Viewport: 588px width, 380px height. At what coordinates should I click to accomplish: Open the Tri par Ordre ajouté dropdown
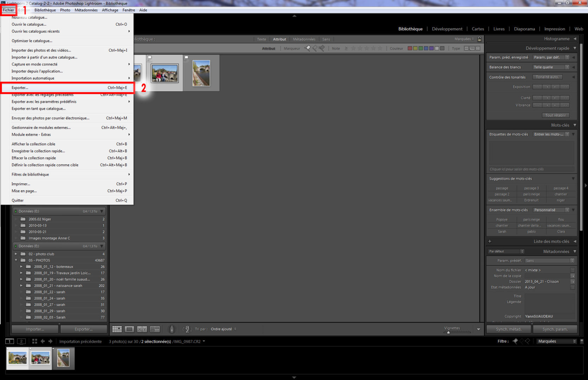point(224,329)
